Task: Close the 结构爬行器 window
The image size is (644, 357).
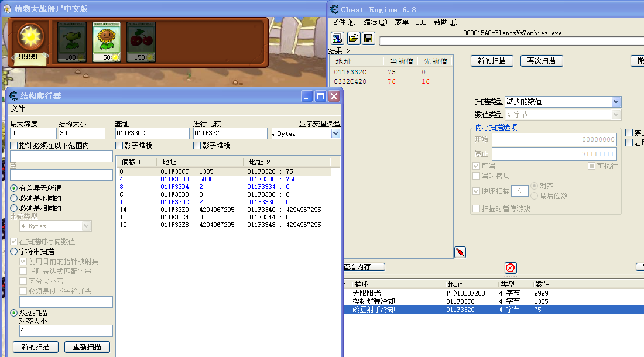Action: pos(334,97)
